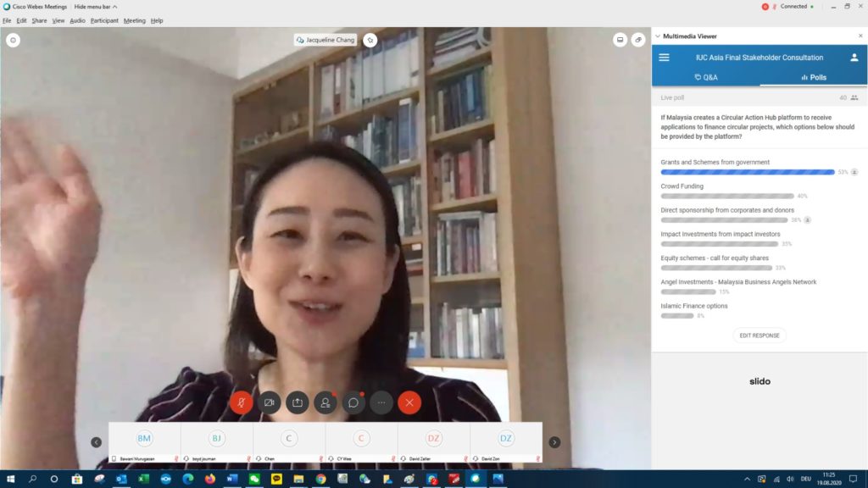The height and width of the screenshot is (488, 868).
Task: Switch to the Q&A tab
Action: tap(705, 77)
